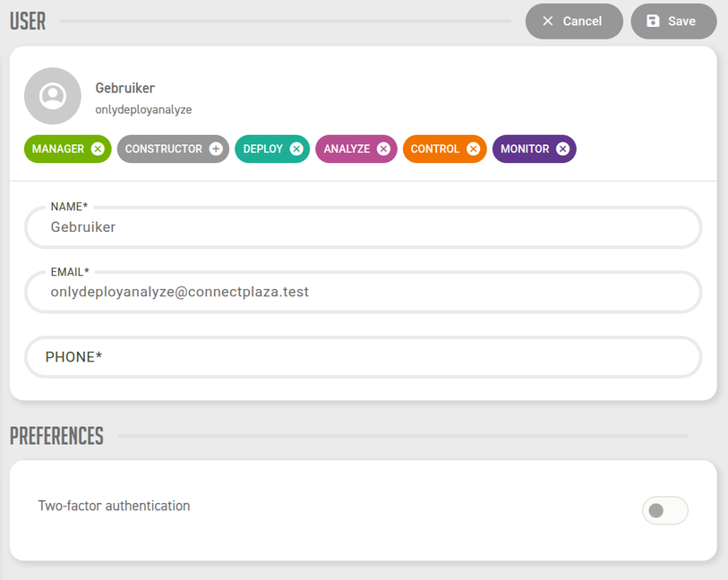Select the MONITOR role label
728x580 pixels.
525,149
